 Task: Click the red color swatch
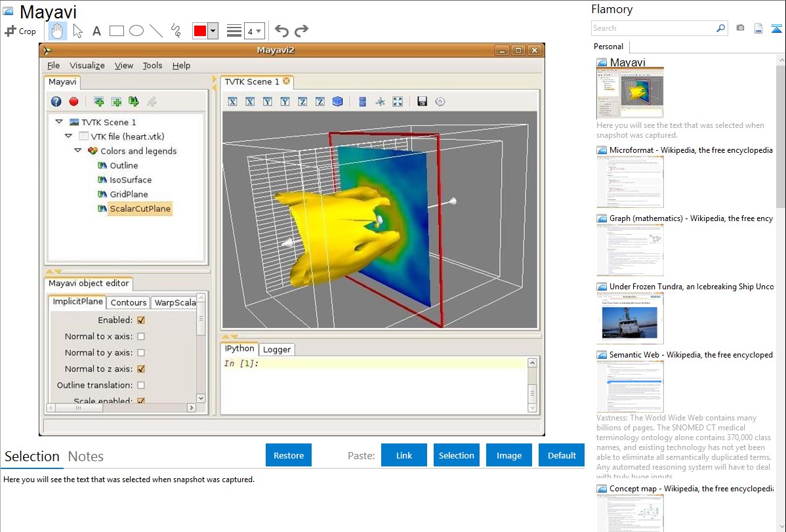click(x=200, y=31)
